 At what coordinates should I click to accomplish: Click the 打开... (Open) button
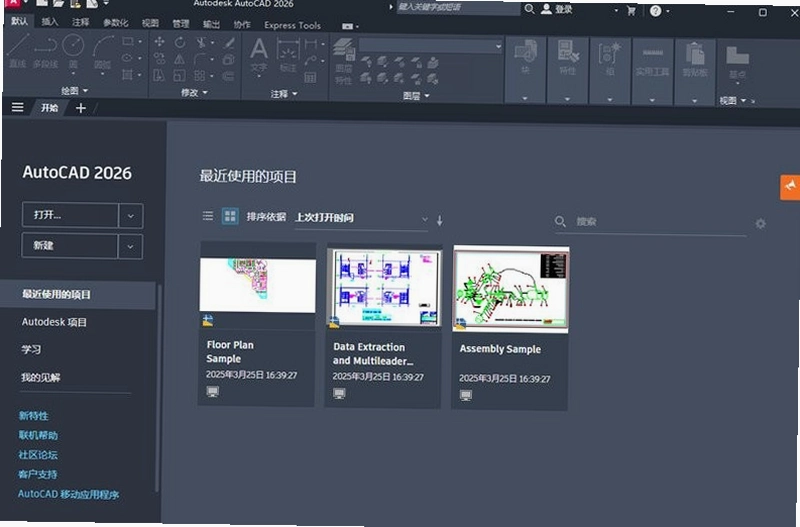point(70,215)
